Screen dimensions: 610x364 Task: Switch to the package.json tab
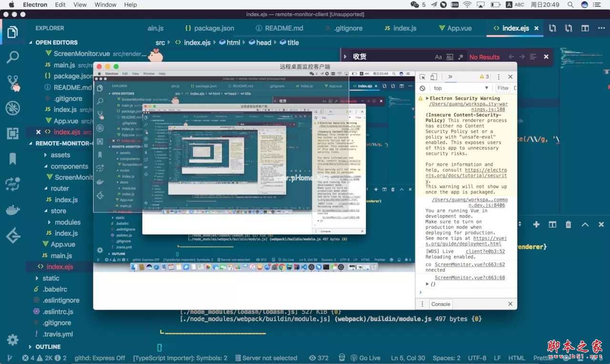209,28
